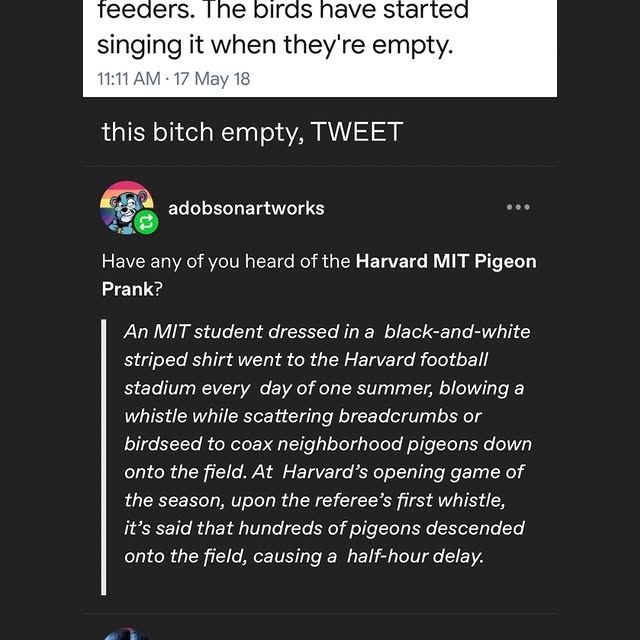Click the 11:11 AM tweet timestamp
The width and height of the screenshot is (640, 640).
tap(127, 79)
